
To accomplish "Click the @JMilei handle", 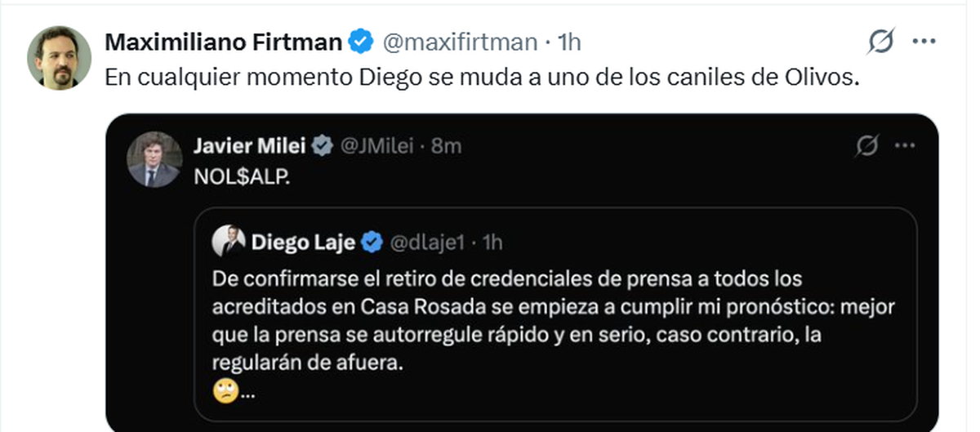I will [375, 146].
